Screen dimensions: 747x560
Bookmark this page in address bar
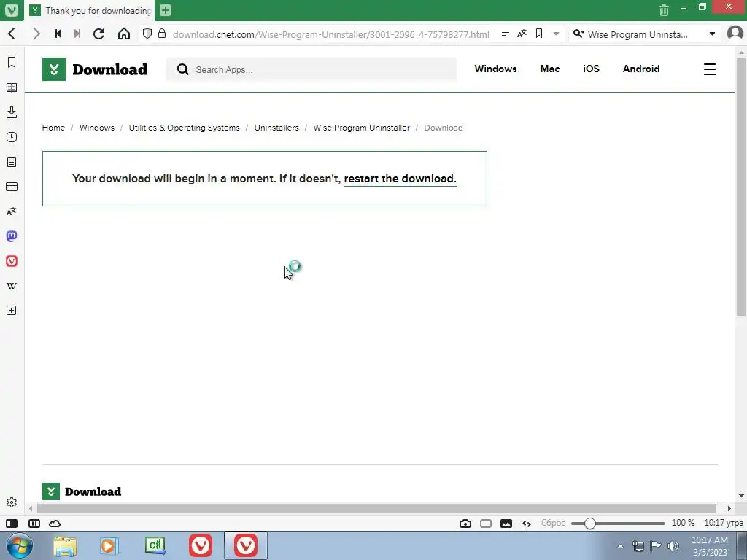click(x=539, y=34)
